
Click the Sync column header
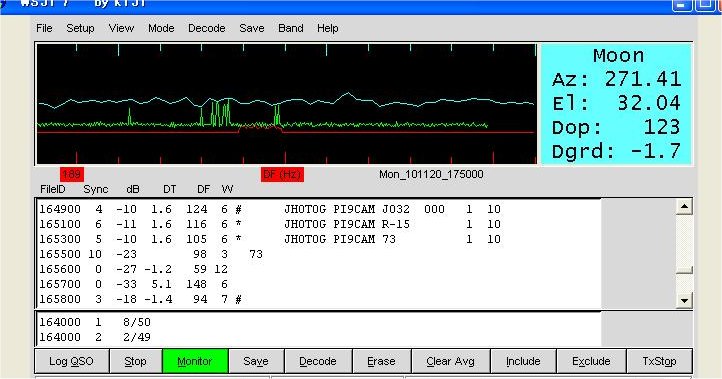[x=95, y=189]
